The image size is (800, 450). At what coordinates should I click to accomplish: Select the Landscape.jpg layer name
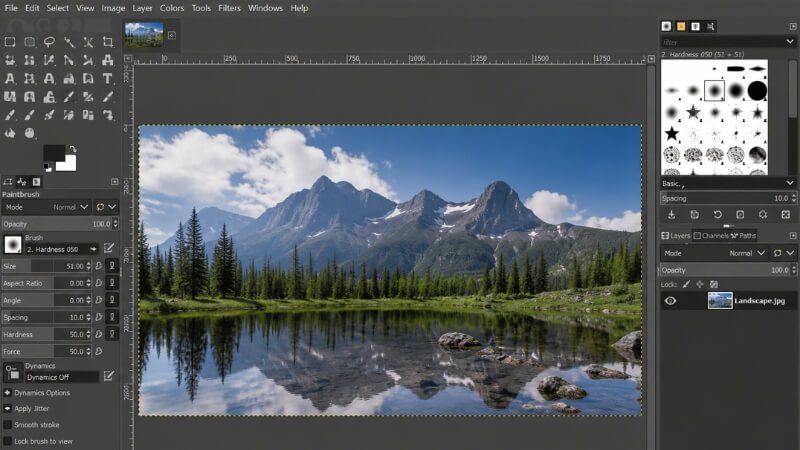point(759,301)
